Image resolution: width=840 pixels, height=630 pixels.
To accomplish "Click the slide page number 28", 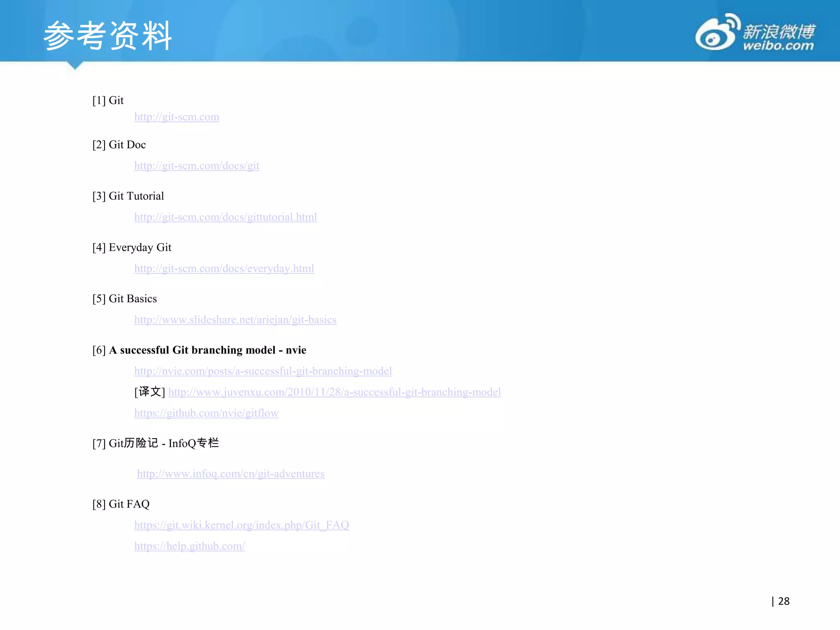I will click(784, 601).
